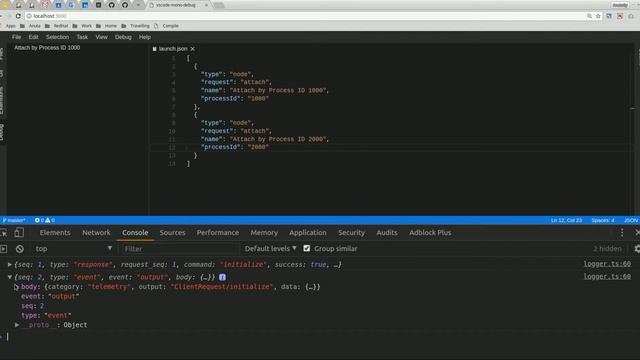Switch to the Adblock Plus tab

(x=430, y=233)
